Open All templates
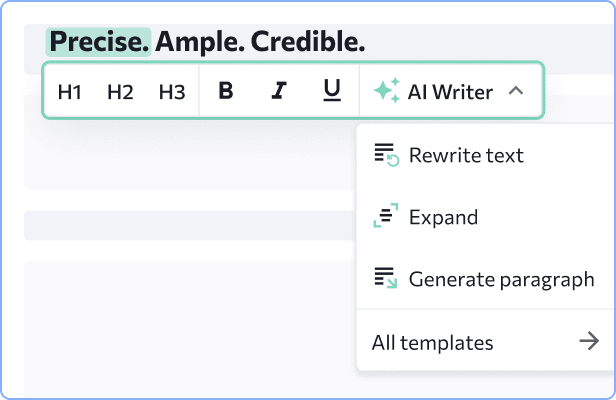 tap(485, 342)
